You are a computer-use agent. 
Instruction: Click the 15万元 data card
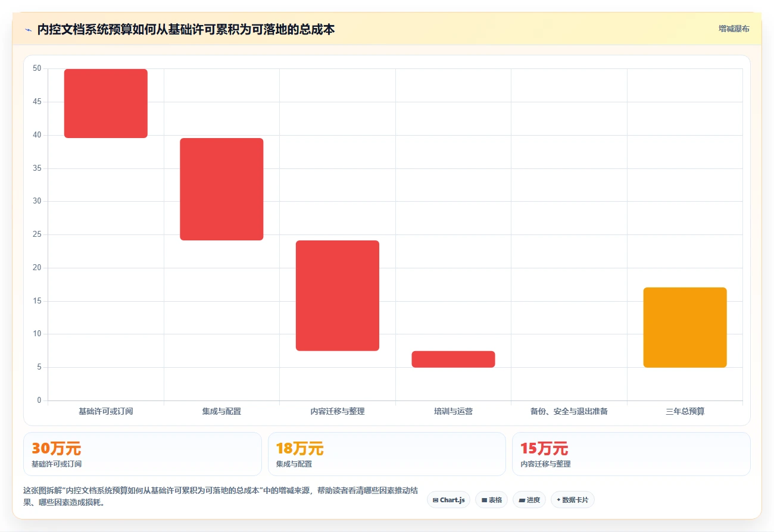(x=631, y=454)
